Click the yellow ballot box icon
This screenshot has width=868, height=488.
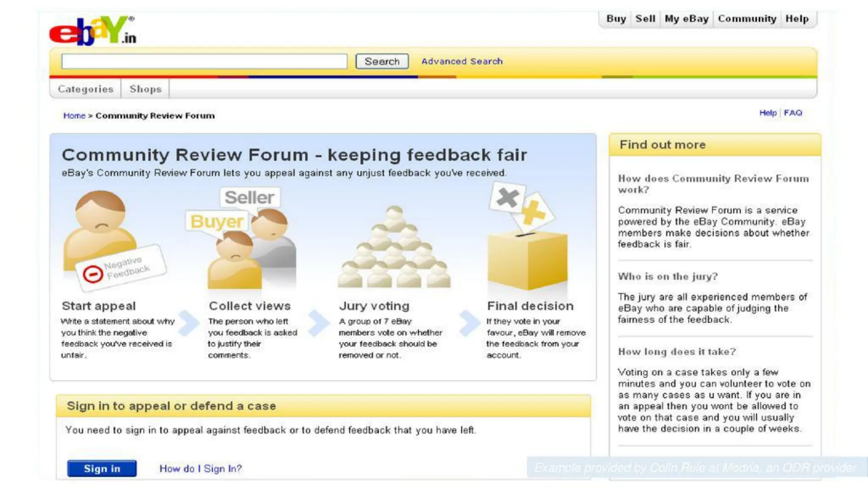click(x=527, y=254)
